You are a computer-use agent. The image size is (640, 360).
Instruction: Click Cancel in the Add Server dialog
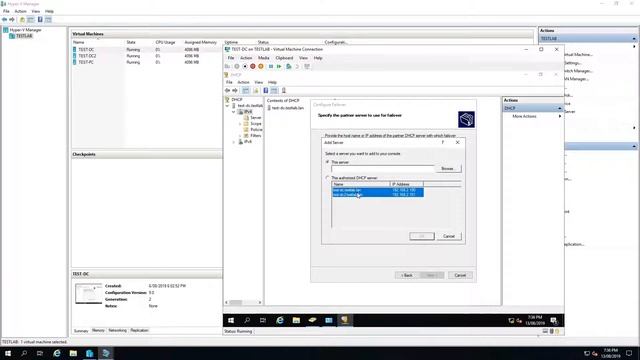tap(449, 236)
